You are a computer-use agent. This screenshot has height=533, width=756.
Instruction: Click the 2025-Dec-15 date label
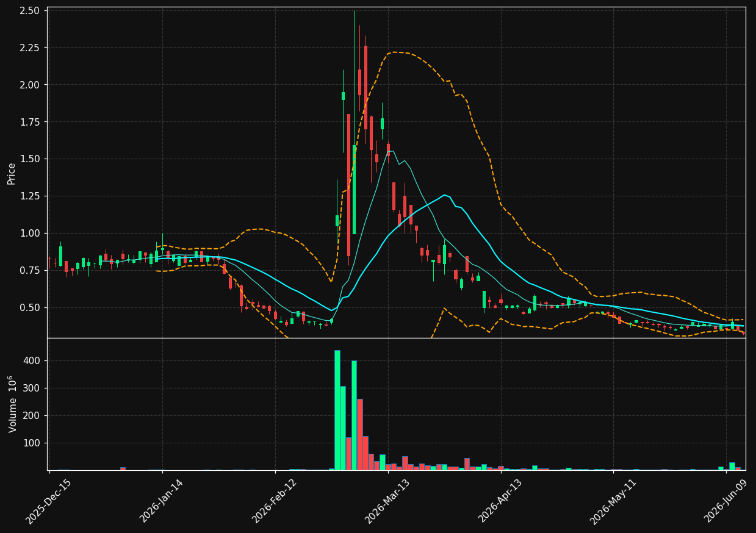(48, 501)
